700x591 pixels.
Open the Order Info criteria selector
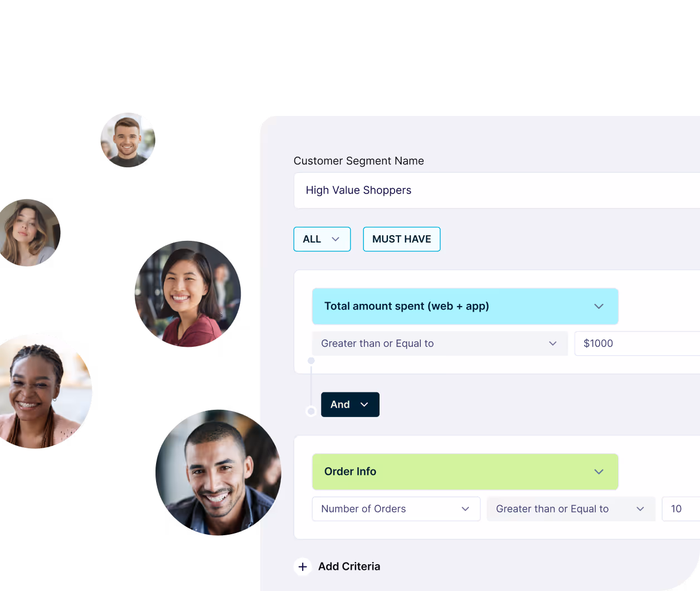(x=465, y=472)
